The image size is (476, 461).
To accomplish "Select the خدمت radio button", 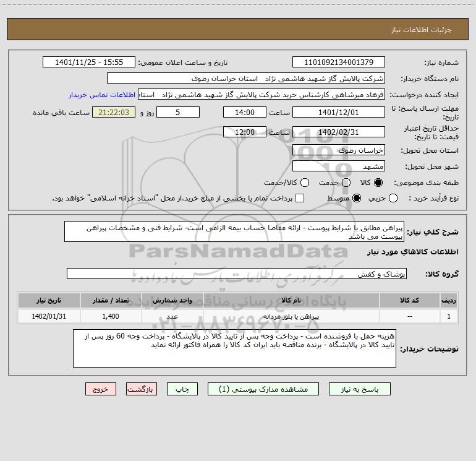I will (346, 183).
